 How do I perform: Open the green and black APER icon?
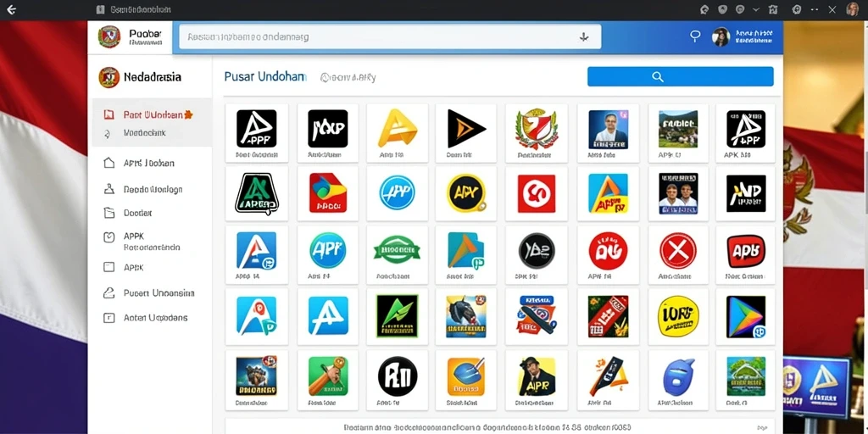[256, 193]
